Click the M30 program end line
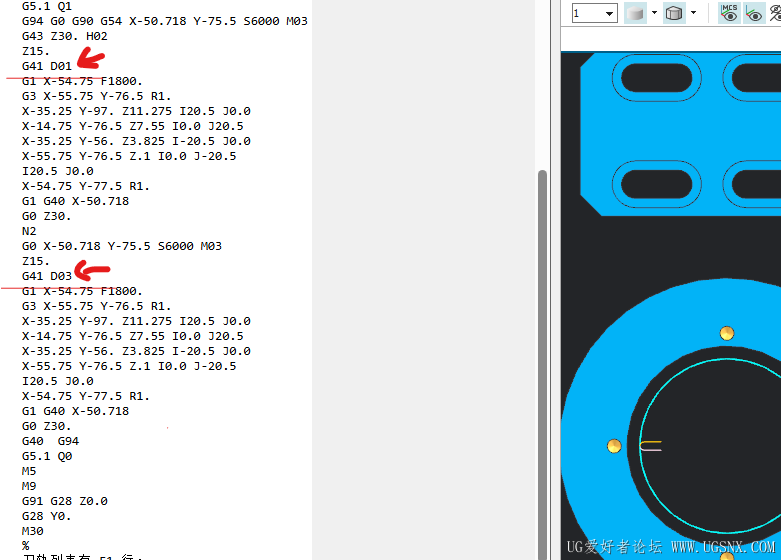This screenshot has height=560, width=781. point(32,531)
